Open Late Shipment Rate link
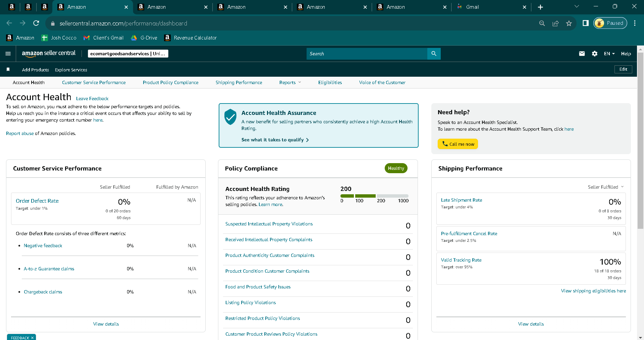Image resolution: width=644 pixels, height=340 pixels. click(x=462, y=200)
